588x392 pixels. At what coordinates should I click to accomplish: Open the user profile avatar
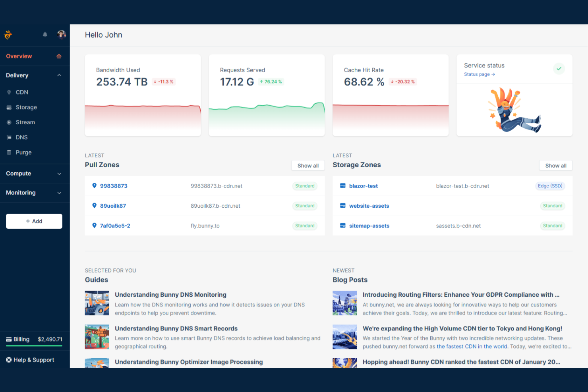[x=62, y=35]
